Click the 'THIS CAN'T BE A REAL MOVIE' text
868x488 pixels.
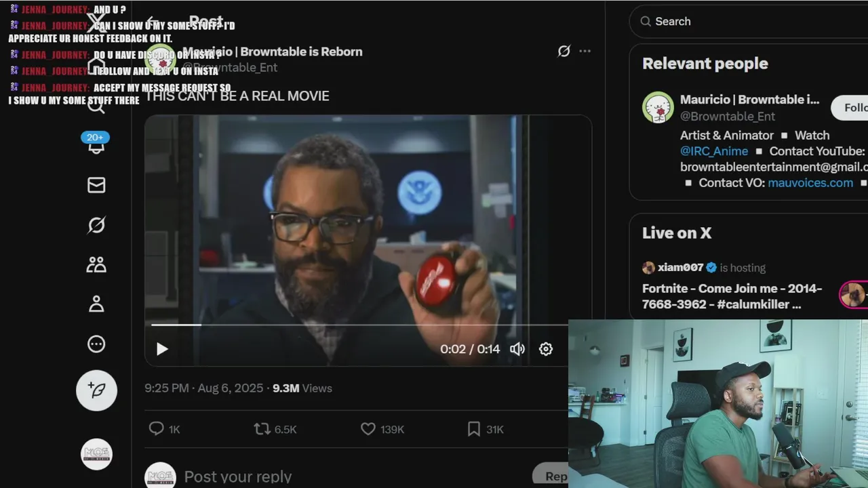tap(237, 96)
